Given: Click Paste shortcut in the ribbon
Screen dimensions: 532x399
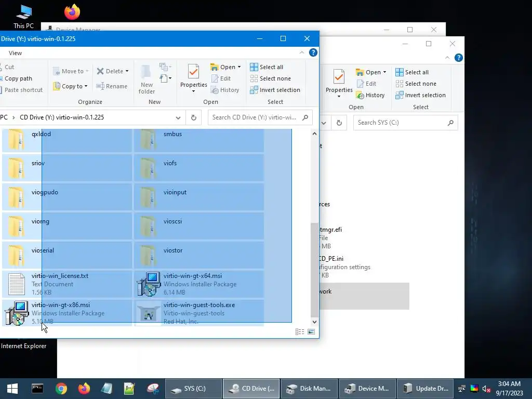Looking at the screenshot, I should pos(22,90).
